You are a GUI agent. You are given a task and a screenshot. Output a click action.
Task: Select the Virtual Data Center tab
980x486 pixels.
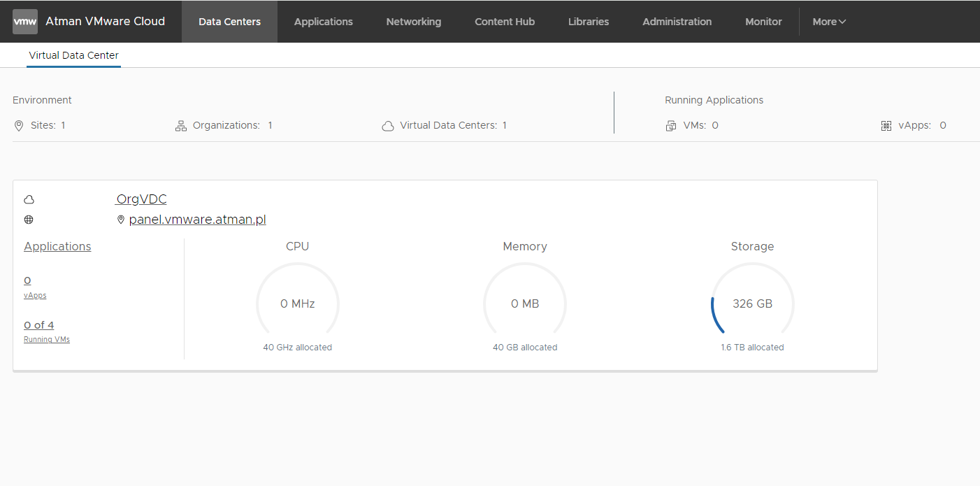pos(73,55)
